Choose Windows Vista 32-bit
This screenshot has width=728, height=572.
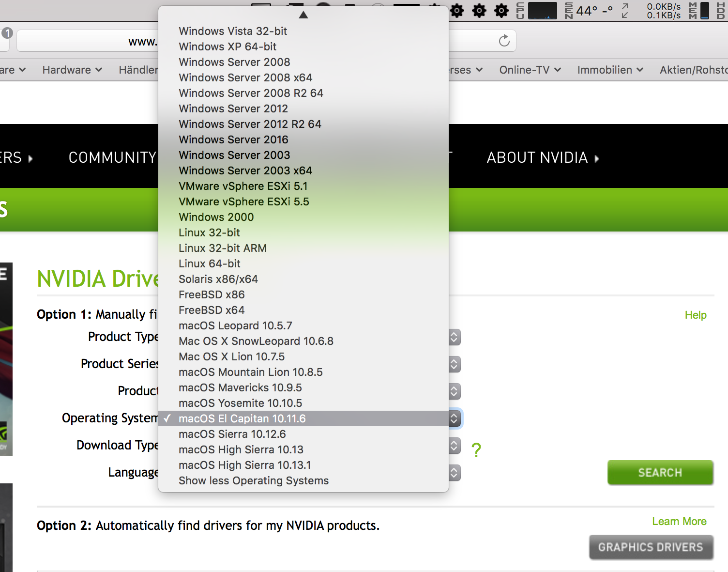tap(303, 31)
